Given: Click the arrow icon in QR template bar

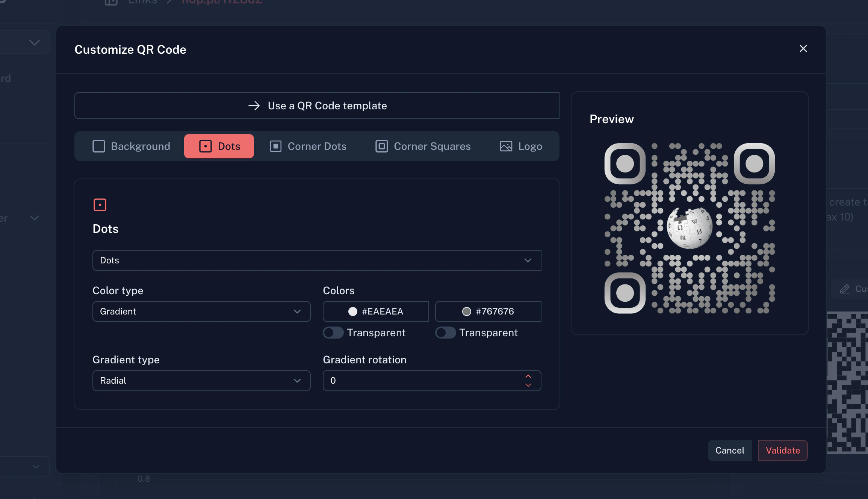Looking at the screenshot, I should [254, 106].
